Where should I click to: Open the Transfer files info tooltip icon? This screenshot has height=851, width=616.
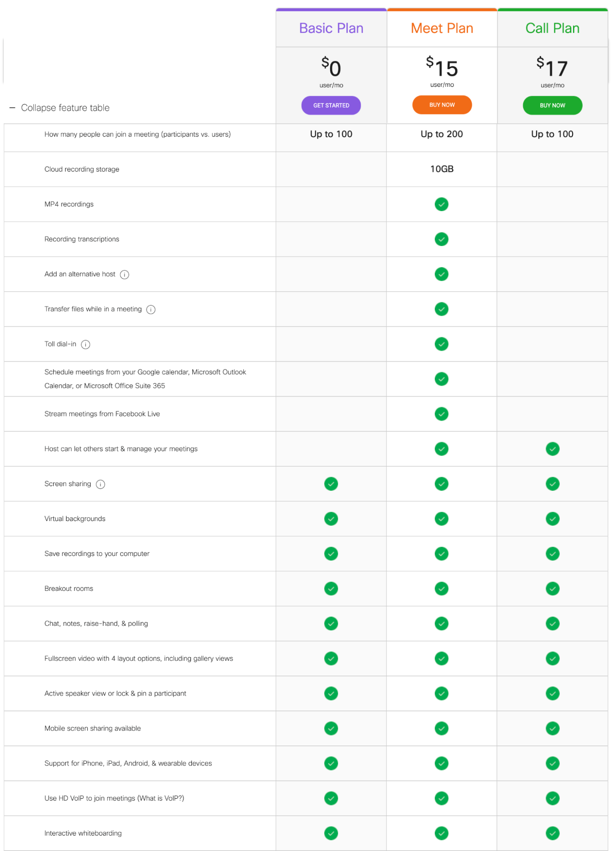(151, 309)
